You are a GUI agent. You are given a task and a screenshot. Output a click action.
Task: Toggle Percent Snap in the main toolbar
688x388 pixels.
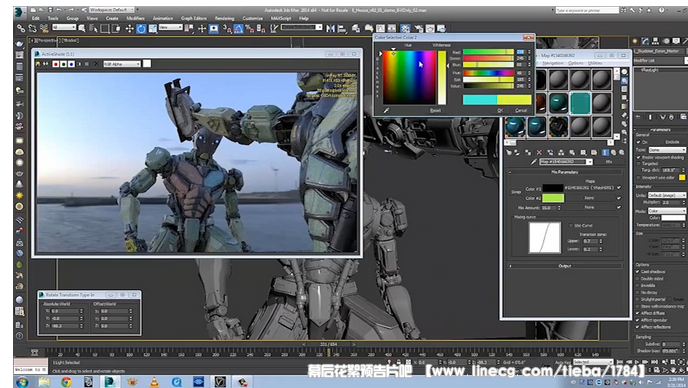[x=250, y=29]
